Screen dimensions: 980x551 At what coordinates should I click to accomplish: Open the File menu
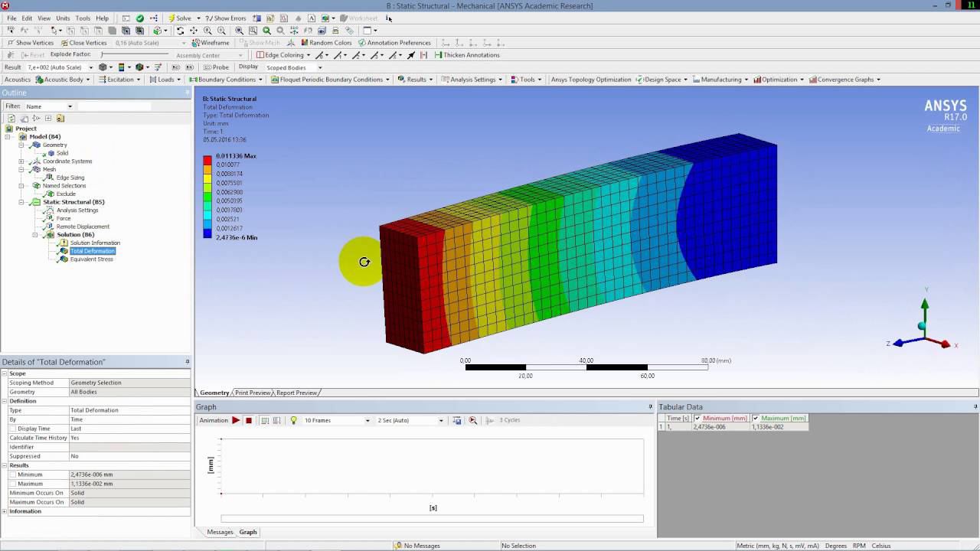[11, 18]
